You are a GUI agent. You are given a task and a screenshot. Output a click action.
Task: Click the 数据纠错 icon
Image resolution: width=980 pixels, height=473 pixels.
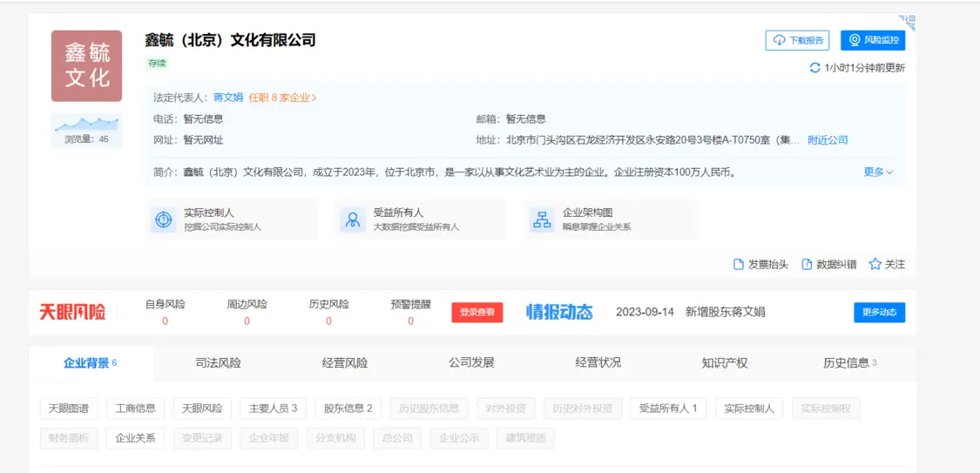pyautogui.click(x=807, y=264)
